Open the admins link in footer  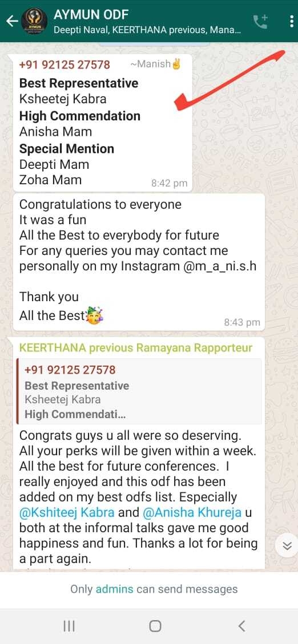(x=114, y=589)
